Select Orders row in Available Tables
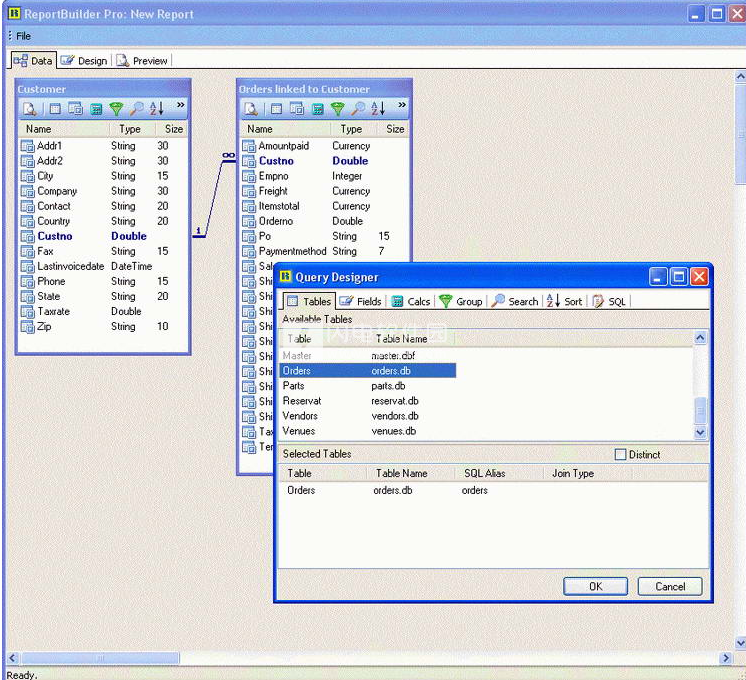The image size is (746, 680). click(x=368, y=371)
